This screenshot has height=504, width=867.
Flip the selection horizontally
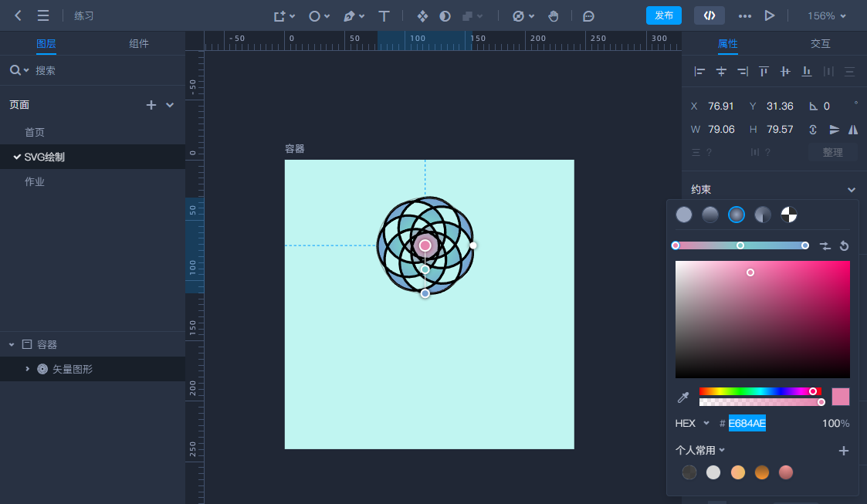coord(853,130)
